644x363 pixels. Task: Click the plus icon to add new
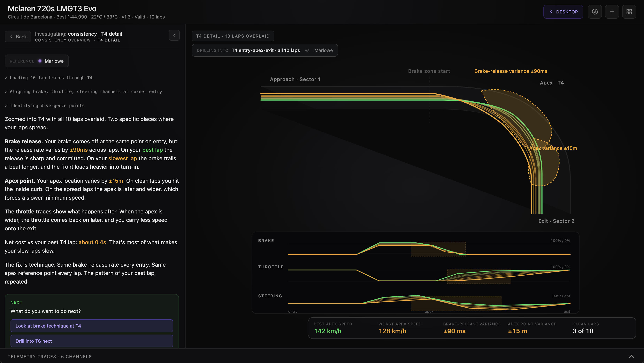pos(612,12)
